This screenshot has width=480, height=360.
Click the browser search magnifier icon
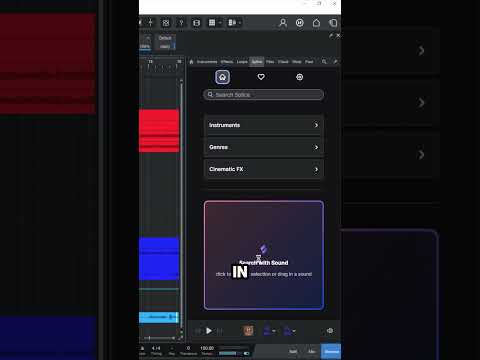pyautogui.click(x=324, y=62)
